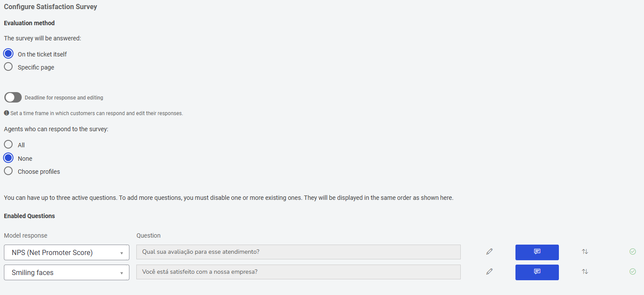Reorder the Smiling faces question using arrows icon
Viewport: 644px width, 295px height.
tap(585, 272)
